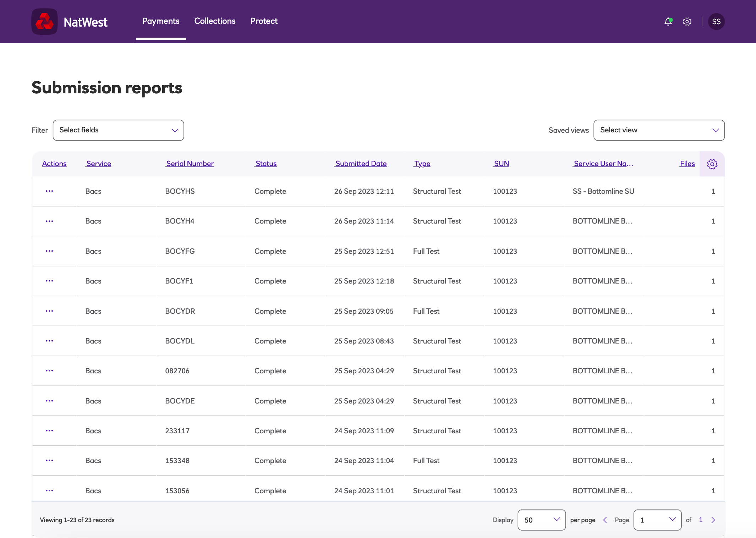Click 'Full Test' in 153348 row
Viewport: 756px width, 538px height.
426,461
